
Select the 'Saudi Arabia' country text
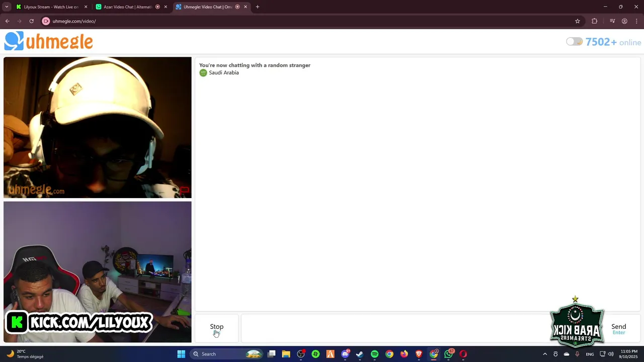click(224, 73)
